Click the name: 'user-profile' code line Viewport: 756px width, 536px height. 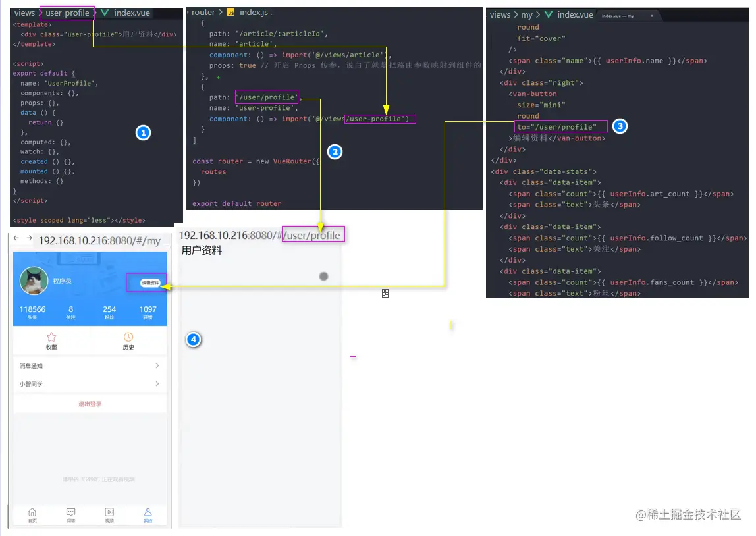254,108
